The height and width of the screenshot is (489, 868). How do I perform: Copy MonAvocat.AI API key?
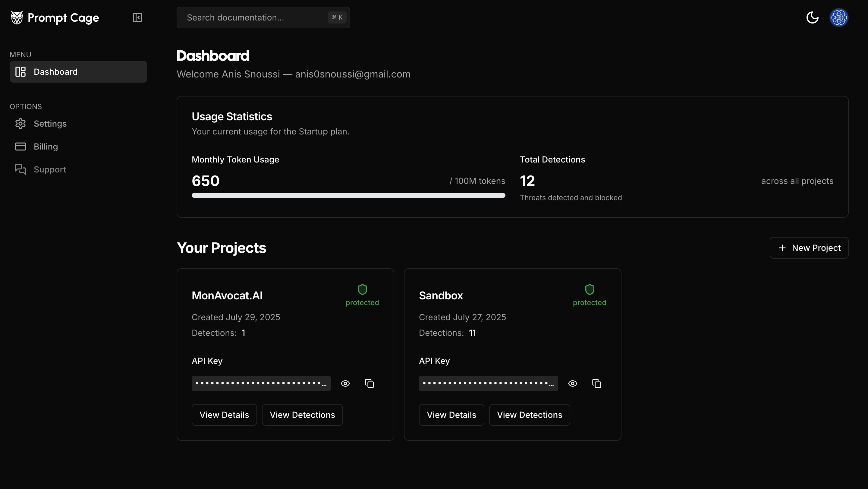[x=369, y=383]
